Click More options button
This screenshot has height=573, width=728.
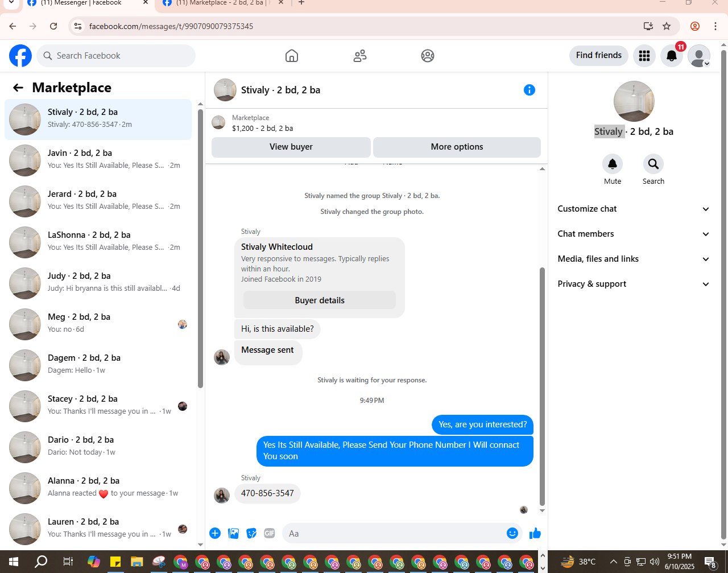(x=457, y=147)
